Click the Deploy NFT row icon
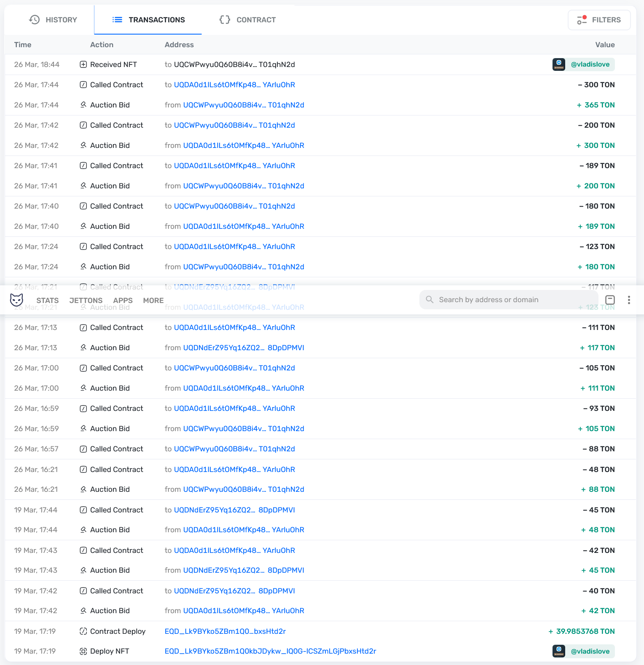Image resolution: width=644 pixels, height=665 pixels. (x=83, y=651)
